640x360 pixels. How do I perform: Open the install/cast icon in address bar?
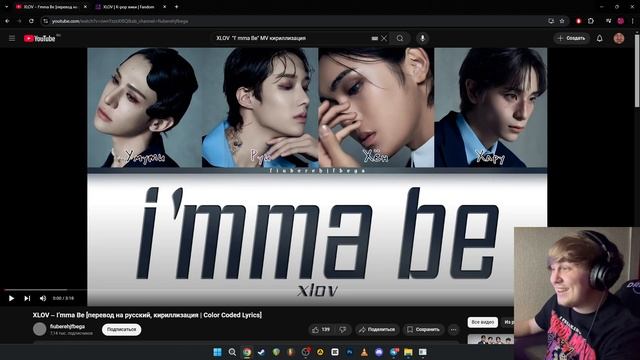pyautogui.click(x=551, y=21)
